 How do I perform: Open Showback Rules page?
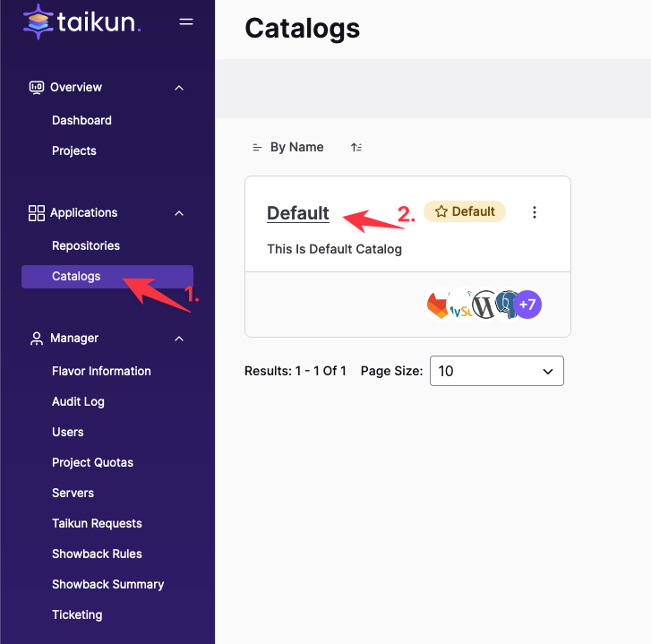(x=97, y=554)
